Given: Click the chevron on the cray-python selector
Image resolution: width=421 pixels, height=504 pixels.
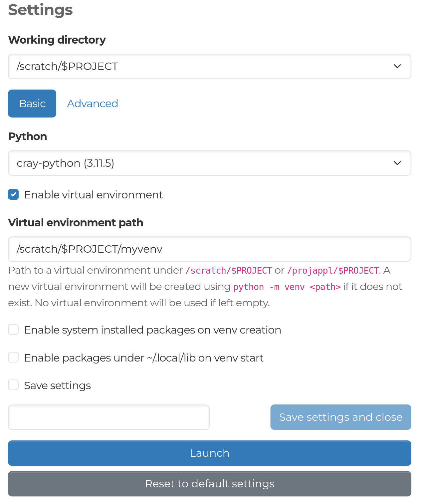Looking at the screenshot, I should coord(397,163).
